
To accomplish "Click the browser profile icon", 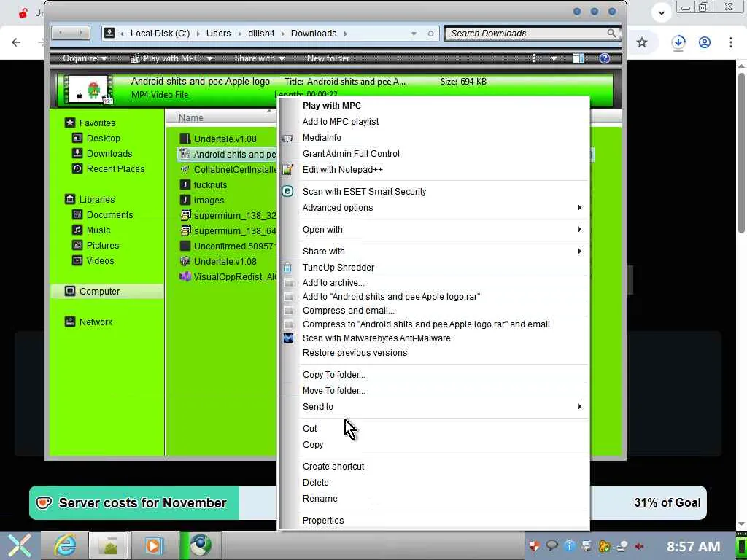I will pyautogui.click(x=705, y=42).
